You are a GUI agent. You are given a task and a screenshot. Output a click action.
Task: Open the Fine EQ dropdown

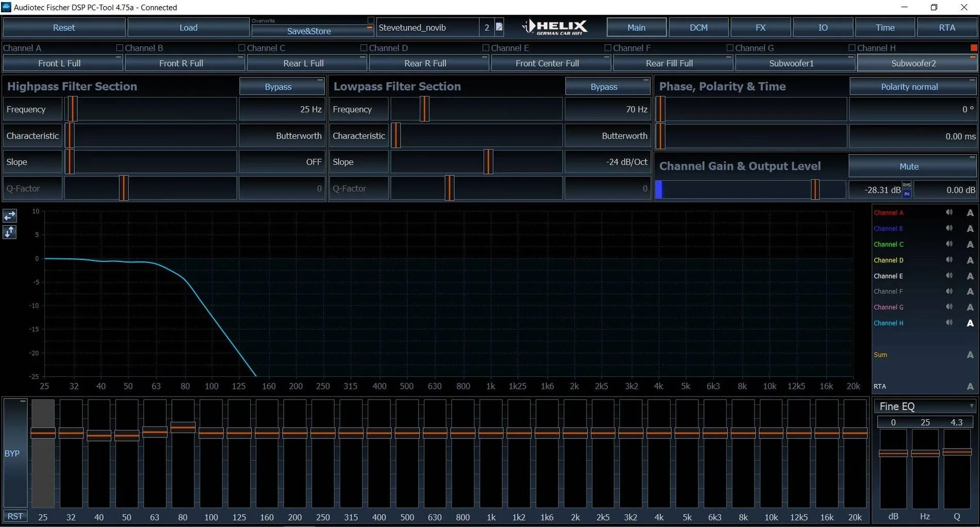click(x=925, y=406)
